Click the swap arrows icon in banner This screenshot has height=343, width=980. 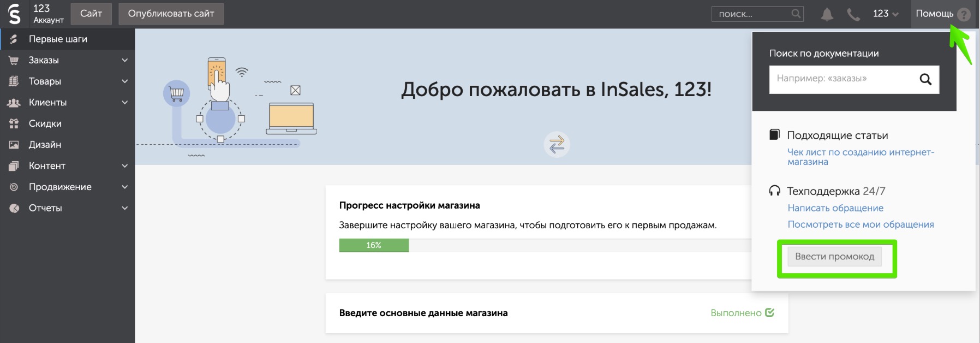[x=557, y=145]
